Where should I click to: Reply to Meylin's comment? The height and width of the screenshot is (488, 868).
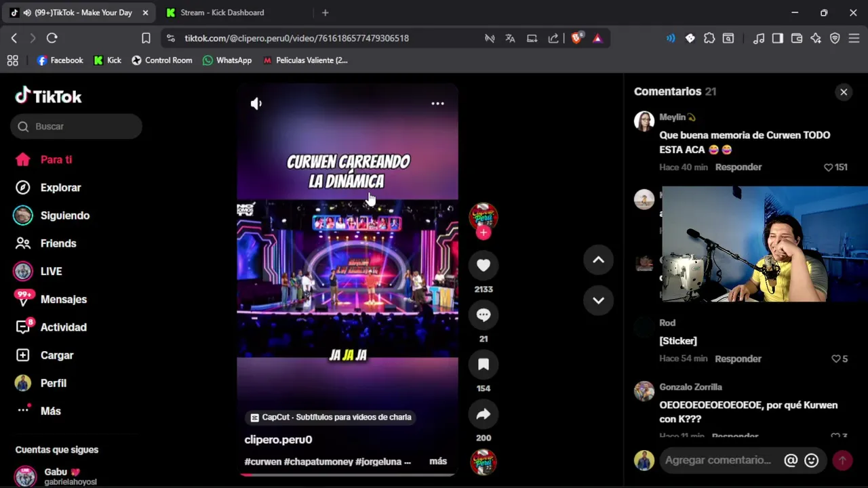click(738, 167)
